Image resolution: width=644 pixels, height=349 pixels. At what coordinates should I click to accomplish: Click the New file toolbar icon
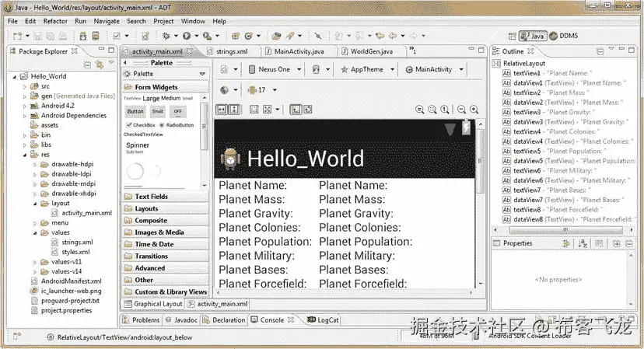click(17, 36)
